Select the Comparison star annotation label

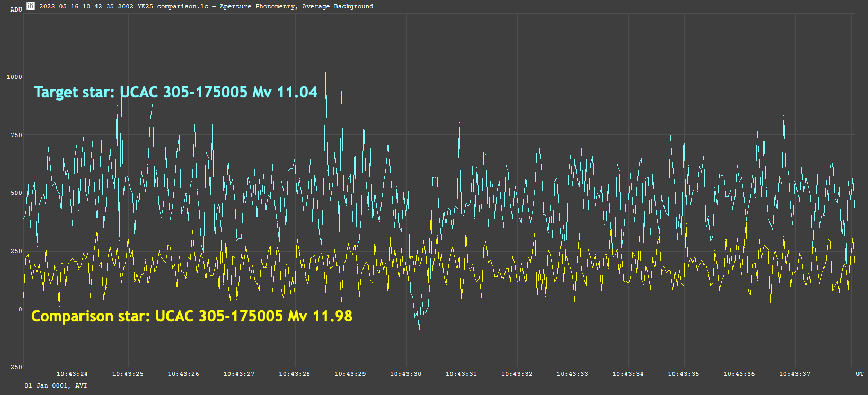pos(191,316)
